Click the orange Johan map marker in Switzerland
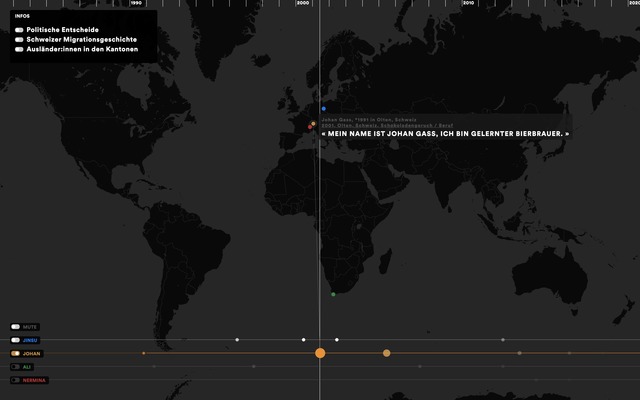Image resolution: width=640 pixels, height=400 pixels. 313,124
